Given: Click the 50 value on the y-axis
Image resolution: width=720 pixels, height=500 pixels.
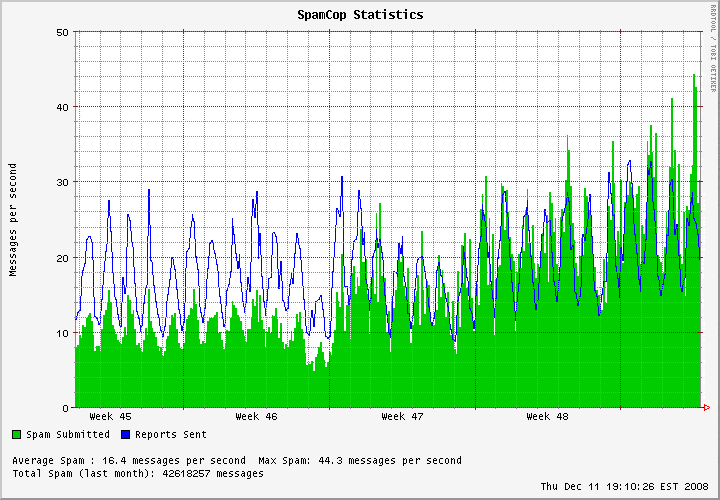Looking at the screenshot, I should pos(63,32).
